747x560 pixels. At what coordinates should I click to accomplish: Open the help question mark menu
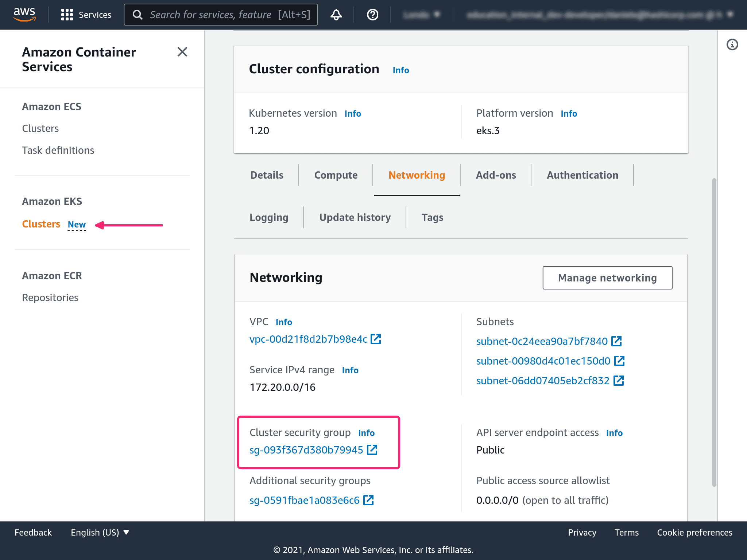(372, 15)
